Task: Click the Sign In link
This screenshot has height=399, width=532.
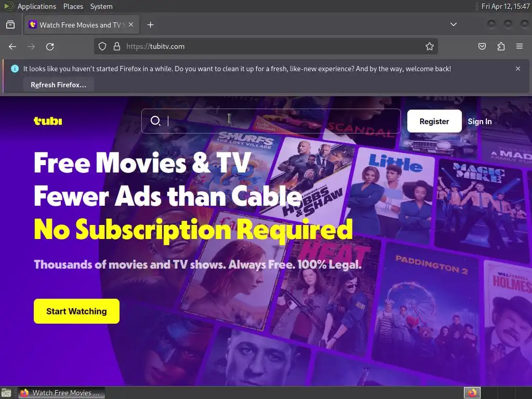Action: (480, 122)
